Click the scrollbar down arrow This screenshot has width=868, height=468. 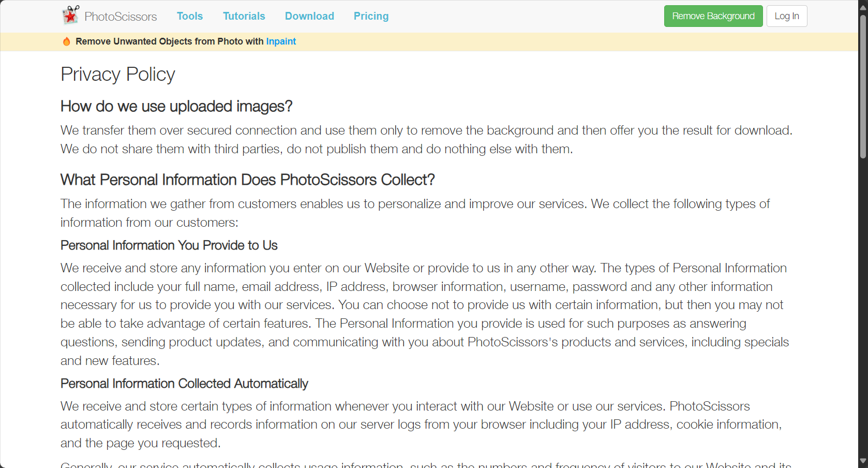coord(863,461)
